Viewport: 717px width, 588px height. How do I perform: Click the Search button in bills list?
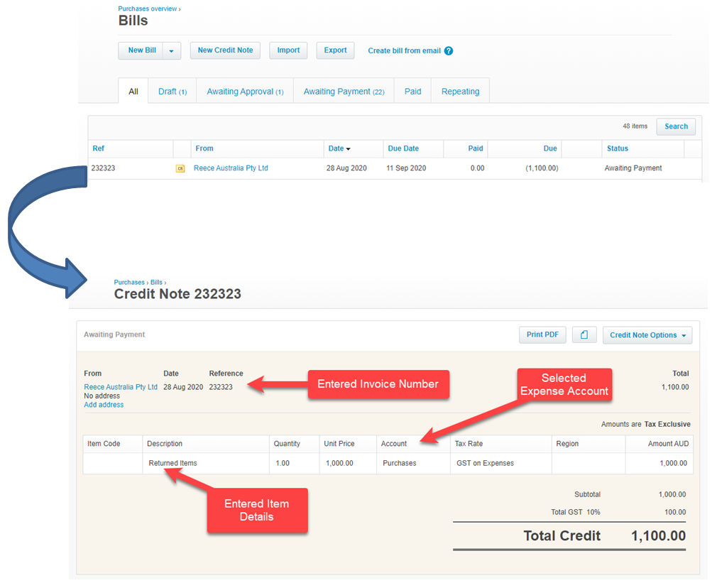676,126
